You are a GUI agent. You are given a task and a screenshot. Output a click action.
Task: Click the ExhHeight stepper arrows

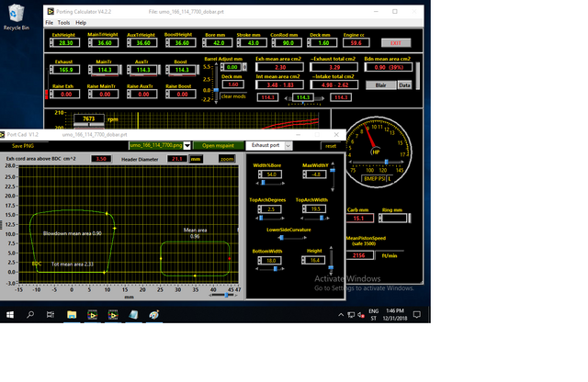[x=51, y=43]
